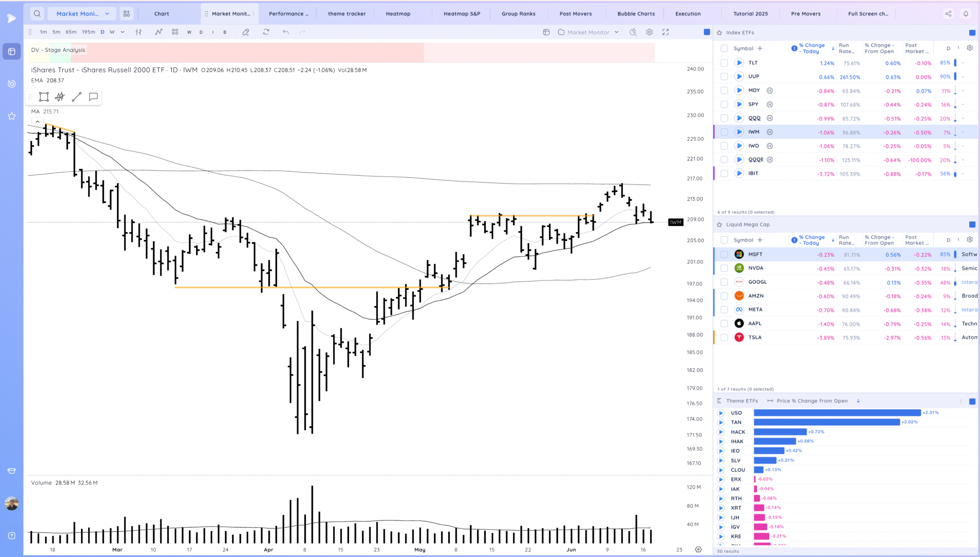
Task: Select the rectangle drawing tool
Action: (44, 97)
